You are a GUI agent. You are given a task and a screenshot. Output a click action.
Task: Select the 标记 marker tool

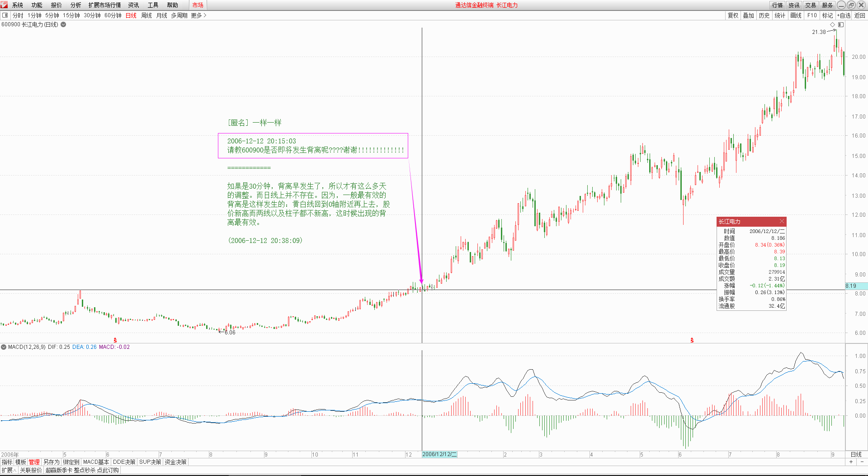[x=827, y=15]
